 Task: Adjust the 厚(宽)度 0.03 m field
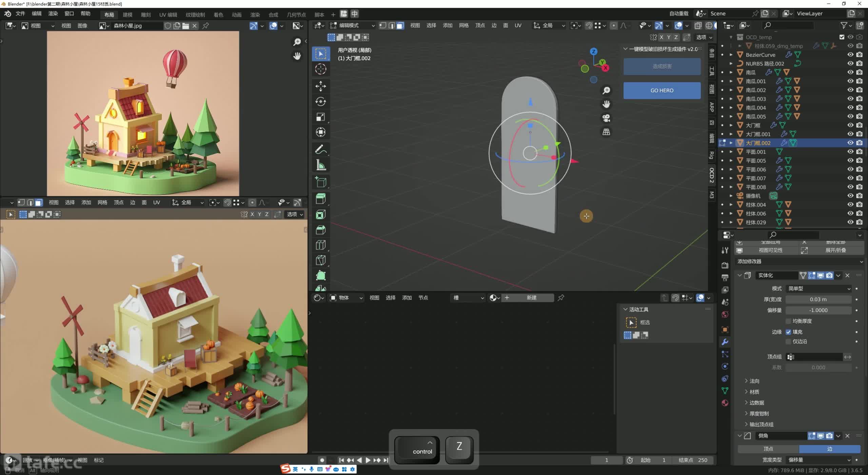pyautogui.click(x=818, y=299)
